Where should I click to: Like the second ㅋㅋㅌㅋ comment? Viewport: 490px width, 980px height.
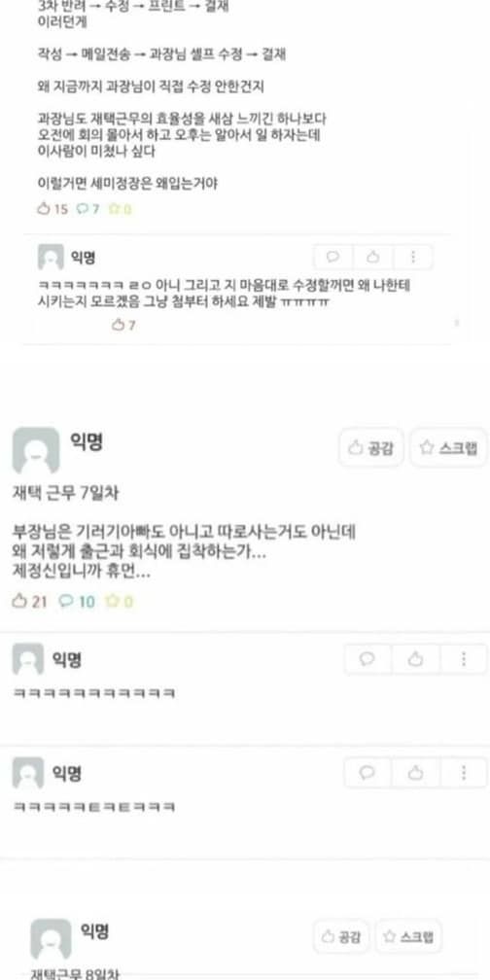pos(416,773)
